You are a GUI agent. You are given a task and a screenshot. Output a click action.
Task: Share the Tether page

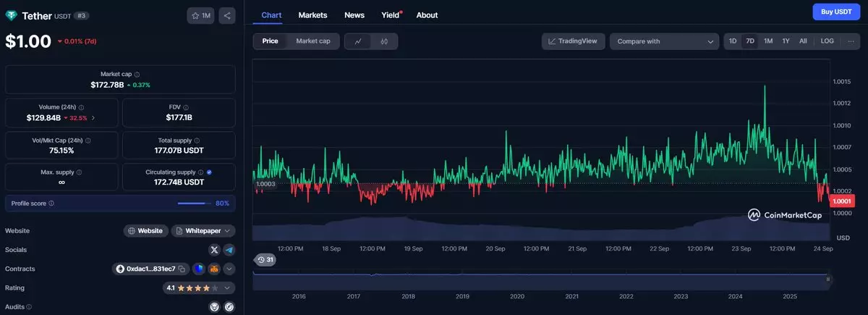point(226,15)
